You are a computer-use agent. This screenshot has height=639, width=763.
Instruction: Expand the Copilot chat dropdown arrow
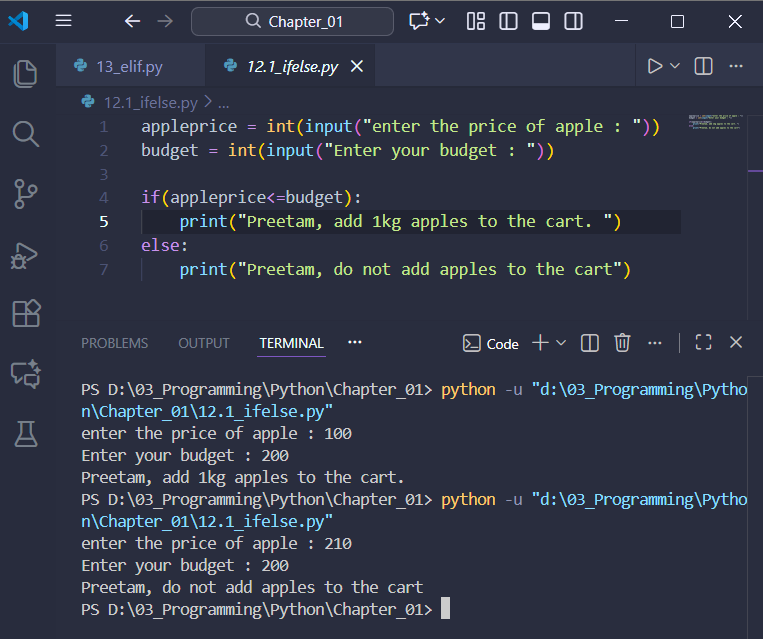click(440, 21)
